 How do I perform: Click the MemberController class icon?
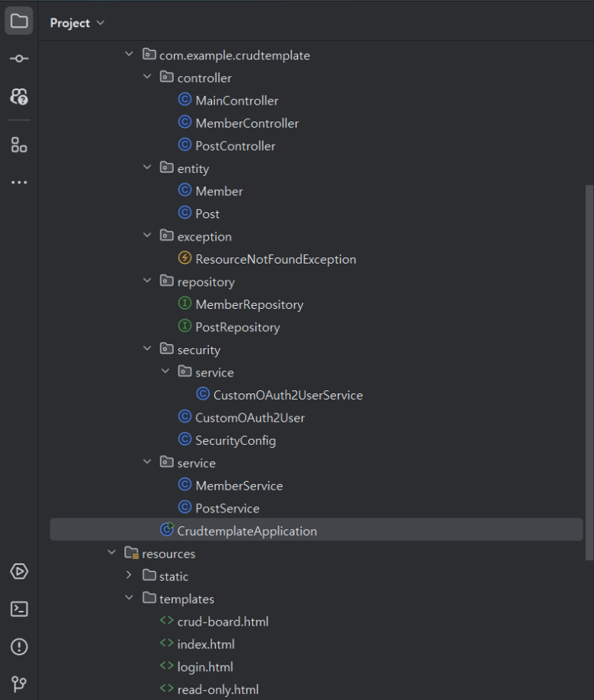[184, 122]
